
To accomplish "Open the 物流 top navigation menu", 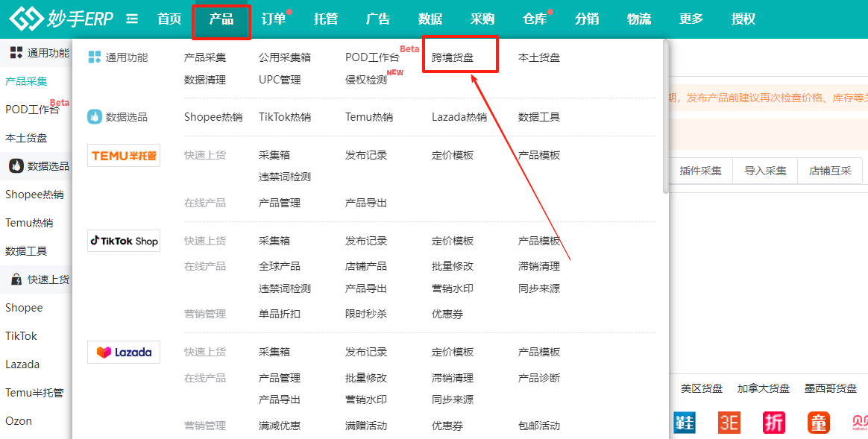I will [x=639, y=19].
